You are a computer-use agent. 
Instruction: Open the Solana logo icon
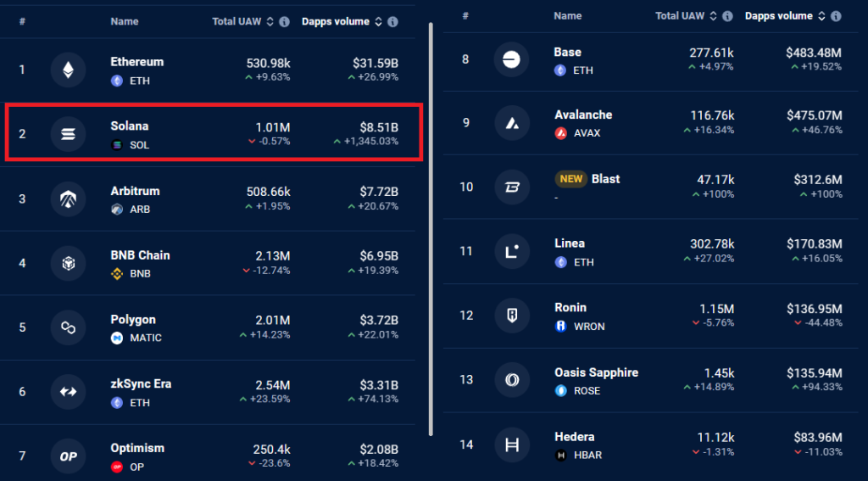[x=68, y=133]
